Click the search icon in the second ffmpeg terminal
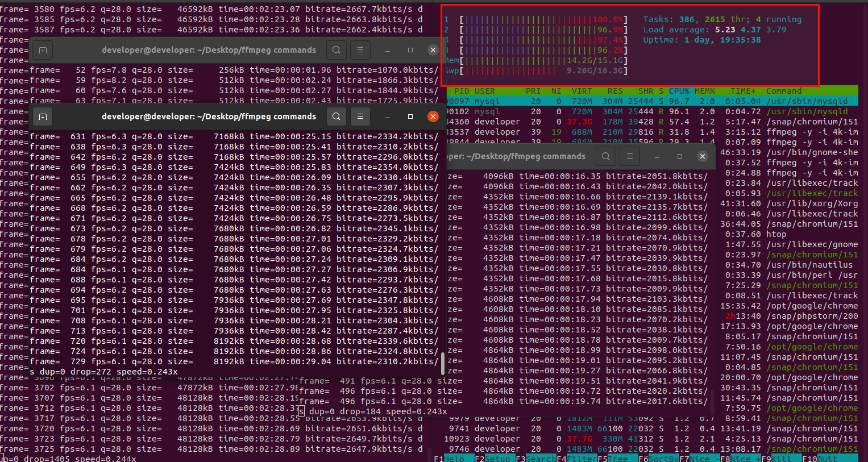868x462 pixels. tap(336, 116)
